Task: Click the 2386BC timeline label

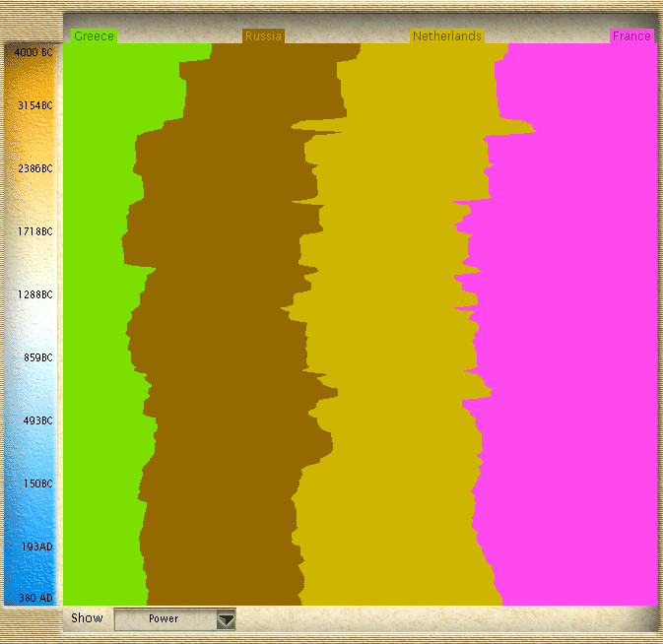Action: pos(35,168)
